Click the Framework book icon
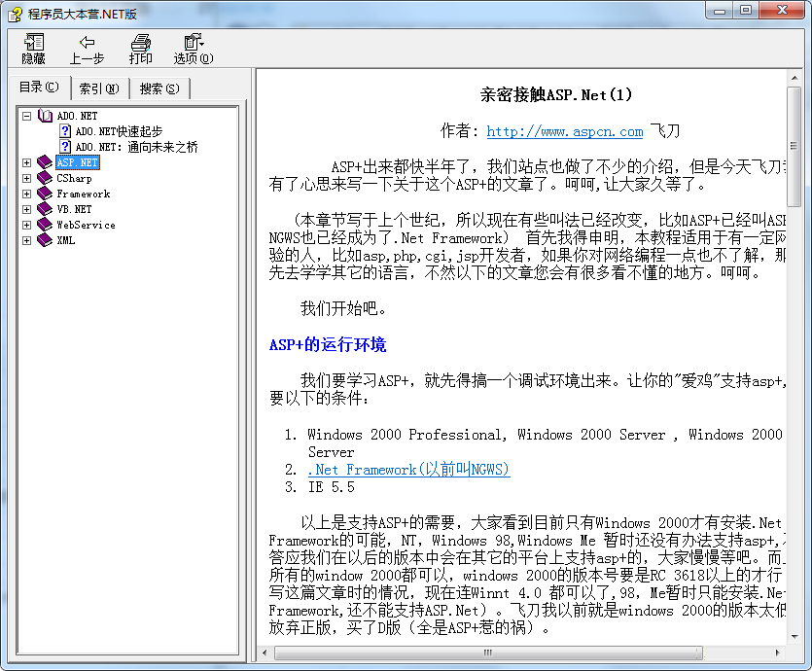This screenshot has width=812, height=671. coord(47,194)
